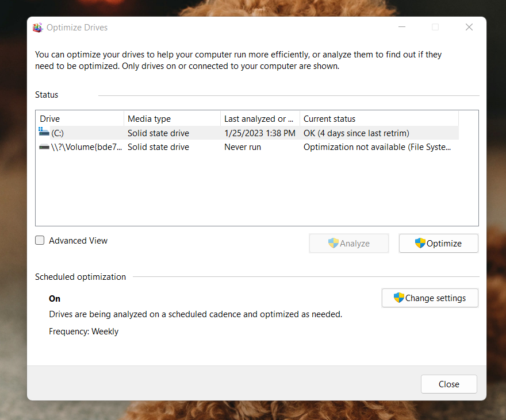The width and height of the screenshot is (506, 420).
Task: Close the window with the X button
Action: pos(469,27)
